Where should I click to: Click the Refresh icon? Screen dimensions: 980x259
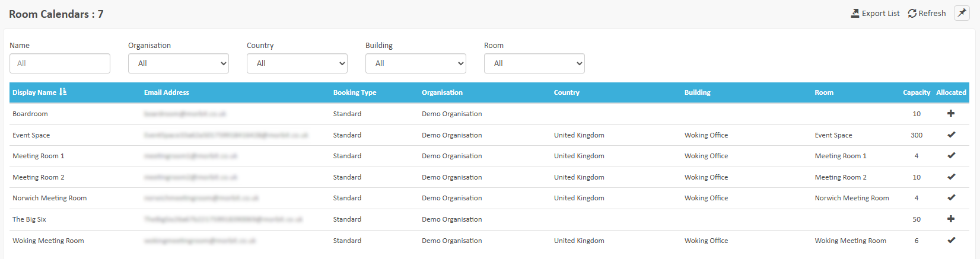[912, 13]
